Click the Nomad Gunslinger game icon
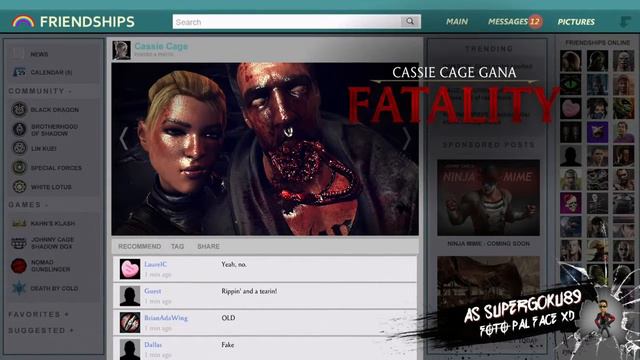The image size is (640, 360). (x=19, y=266)
